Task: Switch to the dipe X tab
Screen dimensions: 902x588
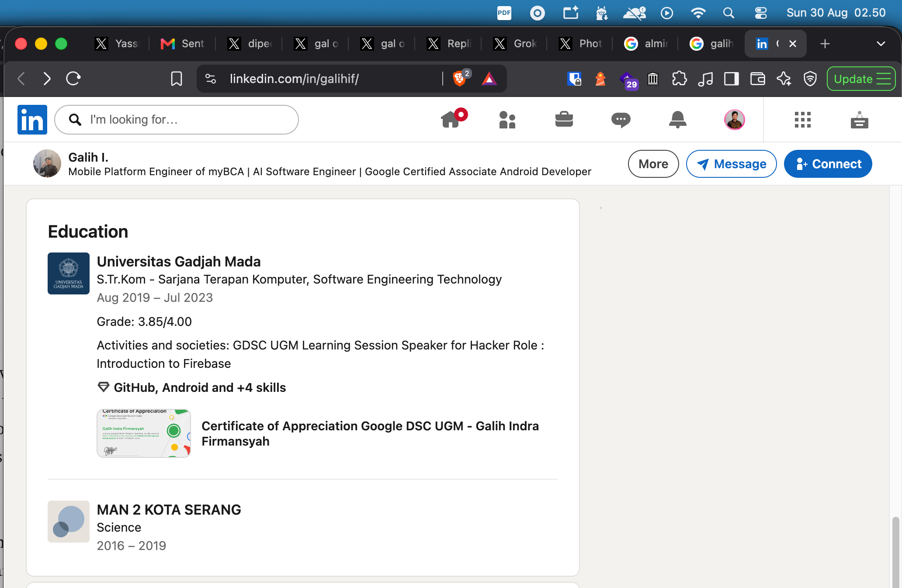Action: [x=249, y=44]
